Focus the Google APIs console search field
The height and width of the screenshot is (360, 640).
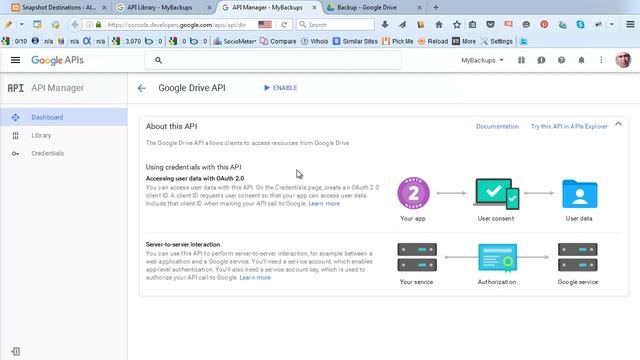pos(273,60)
